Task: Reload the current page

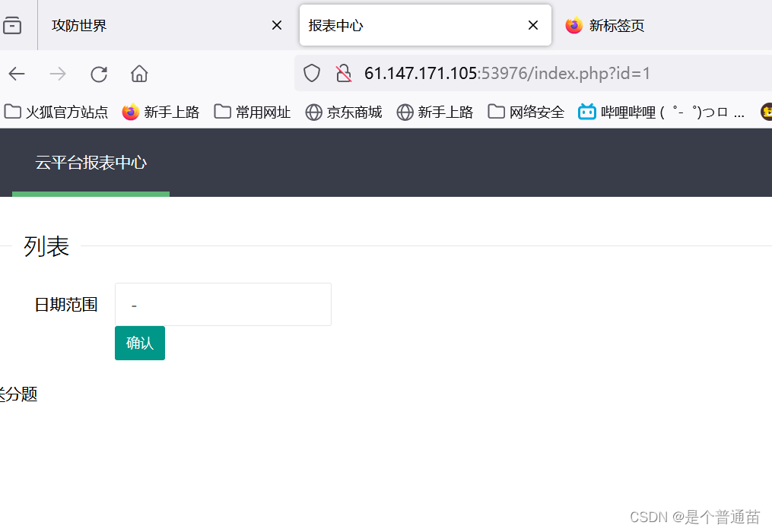Action: click(x=99, y=73)
